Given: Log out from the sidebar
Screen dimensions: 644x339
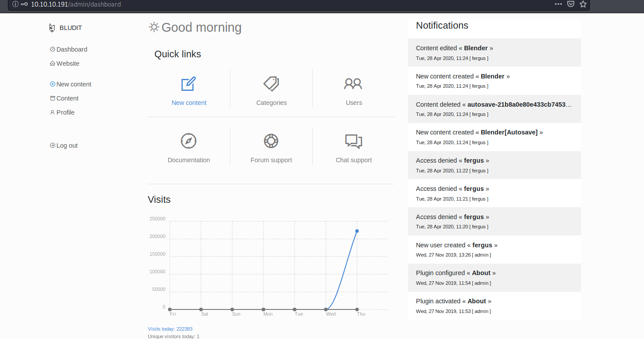Looking at the screenshot, I should 67,145.
